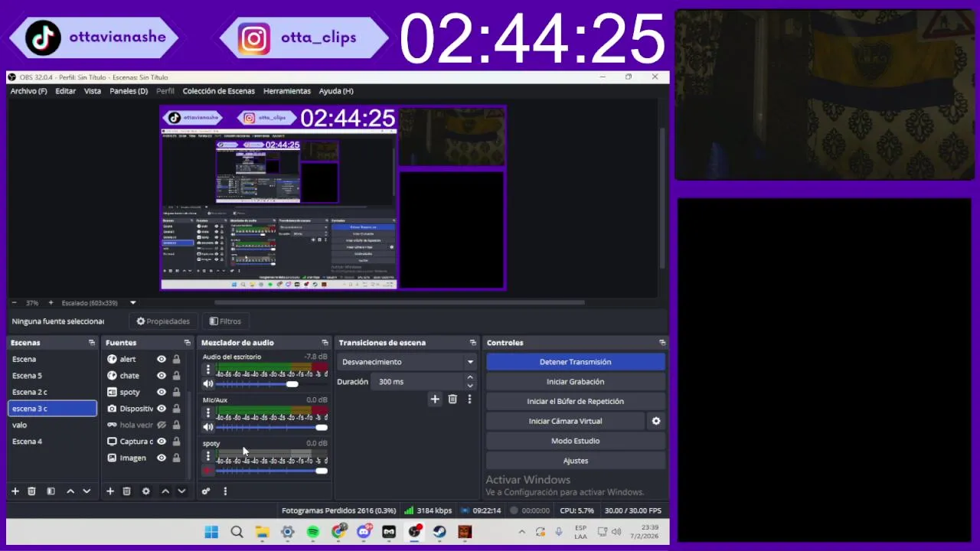Hide the chate source

162,376
